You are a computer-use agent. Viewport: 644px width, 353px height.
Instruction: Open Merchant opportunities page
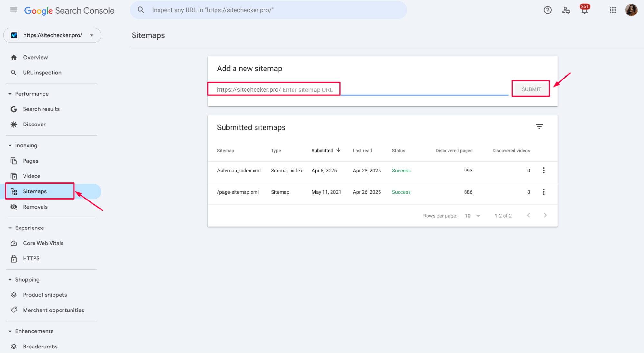point(53,310)
